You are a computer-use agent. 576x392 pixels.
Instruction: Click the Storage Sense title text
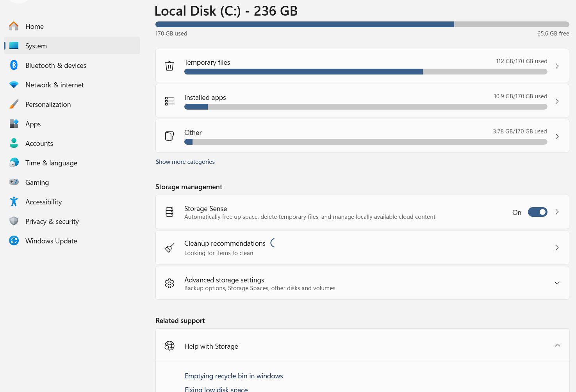[206, 209]
